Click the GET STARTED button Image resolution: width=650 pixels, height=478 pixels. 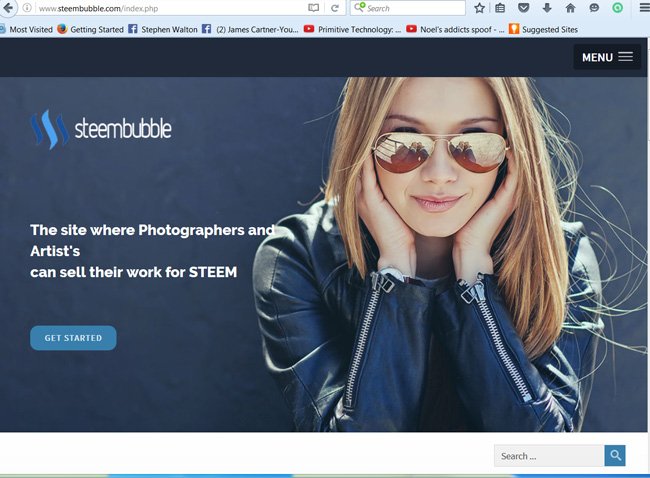(x=73, y=338)
